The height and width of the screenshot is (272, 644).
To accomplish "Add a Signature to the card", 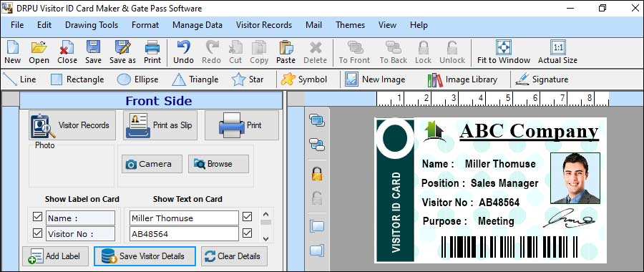I will tap(542, 79).
